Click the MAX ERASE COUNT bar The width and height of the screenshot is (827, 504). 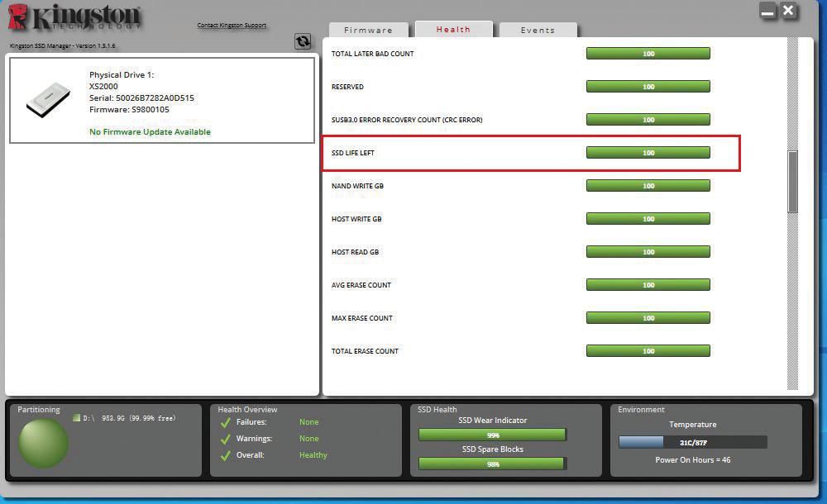pyautogui.click(x=648, y=318)
